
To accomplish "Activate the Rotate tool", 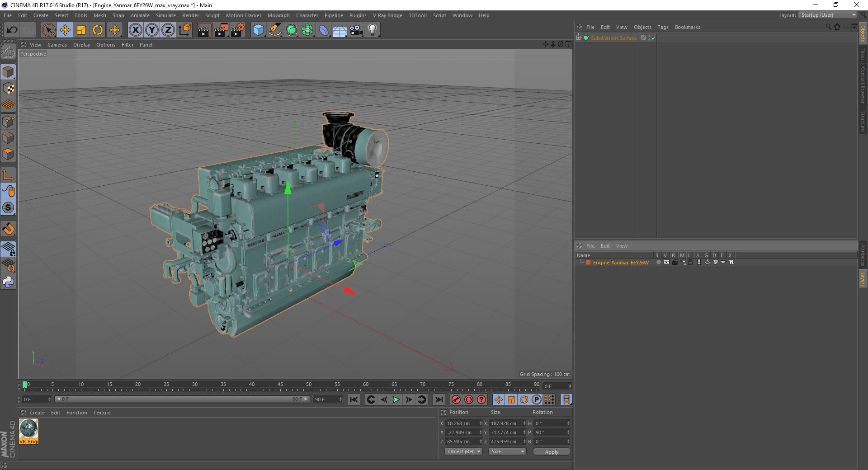I will point(98,30).
